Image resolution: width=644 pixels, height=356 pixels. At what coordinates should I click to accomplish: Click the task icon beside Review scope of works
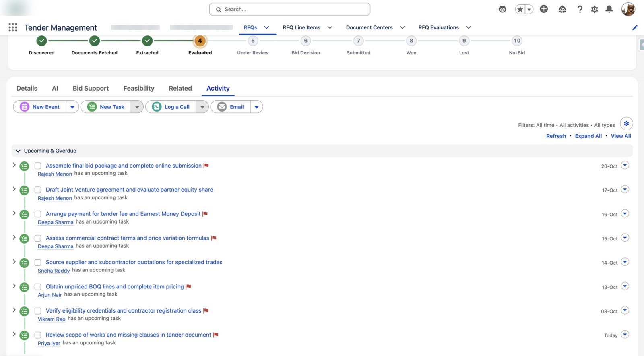pos(25,335)
